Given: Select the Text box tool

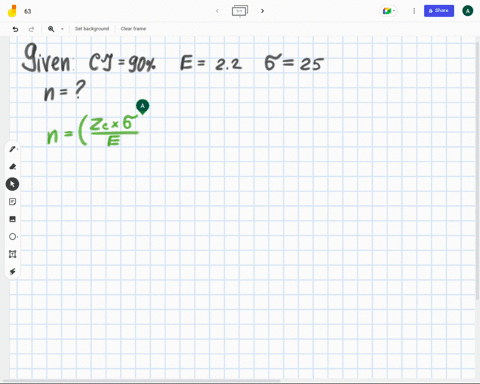Looking at the screenshot, I should point(12,254).
